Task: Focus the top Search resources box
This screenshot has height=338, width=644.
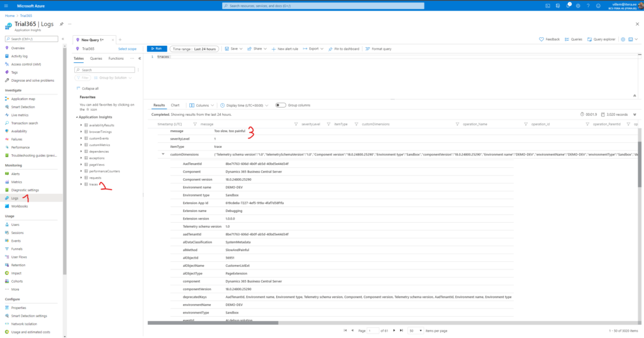Action: (323, 6)
